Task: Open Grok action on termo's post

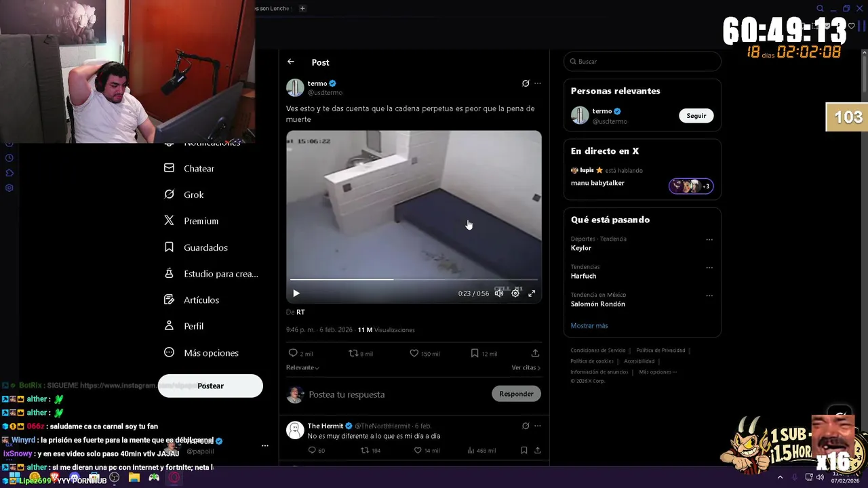Action: pyautogui.click(x=526, y=83)
